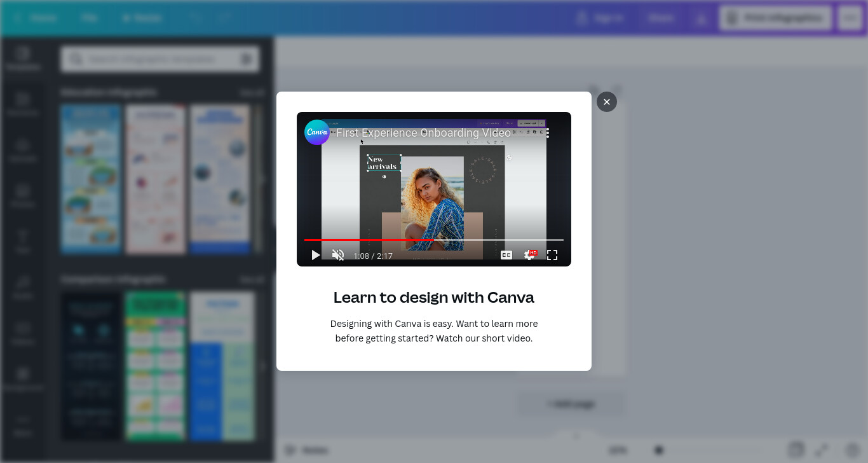The height and width of the screenshot is (463, 868).
Task: Click the Add page button below the canvas
Action: (x=571, y=404)
